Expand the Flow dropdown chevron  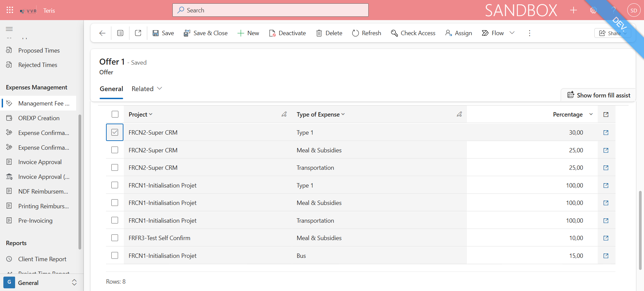[512, 33]
